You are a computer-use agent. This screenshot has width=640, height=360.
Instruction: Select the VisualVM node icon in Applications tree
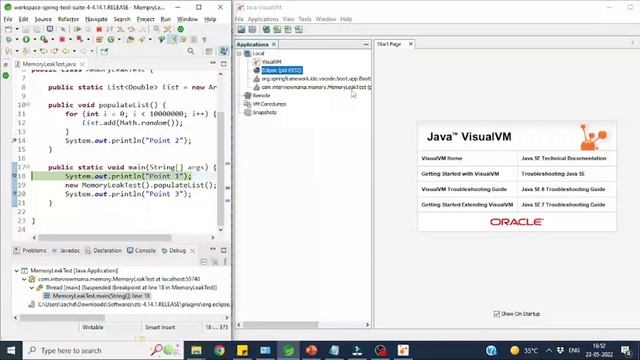(x=256, y=62)
